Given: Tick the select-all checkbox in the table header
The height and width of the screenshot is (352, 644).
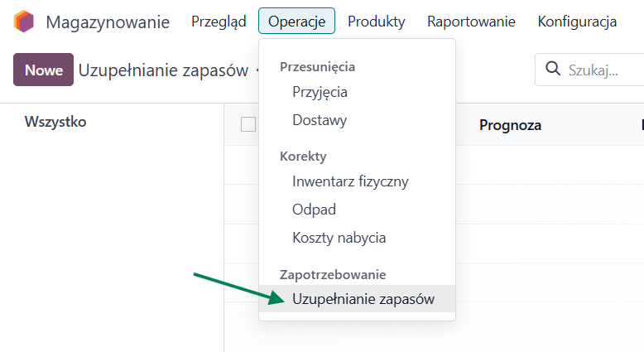Looking at the screenshot, I should 248,124.
